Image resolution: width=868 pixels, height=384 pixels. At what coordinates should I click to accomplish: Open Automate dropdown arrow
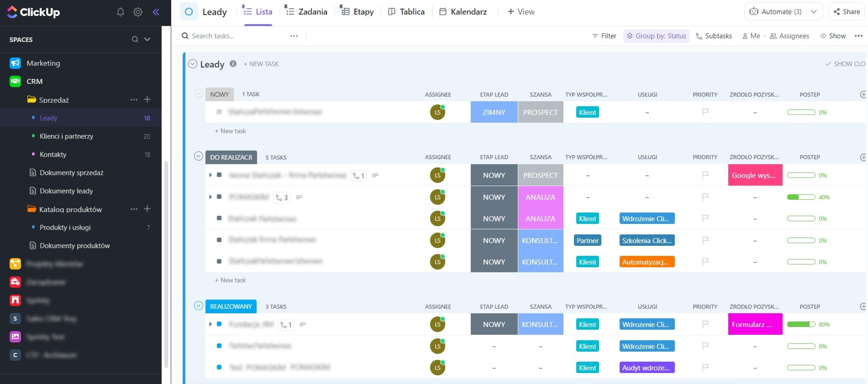(814, 12)
